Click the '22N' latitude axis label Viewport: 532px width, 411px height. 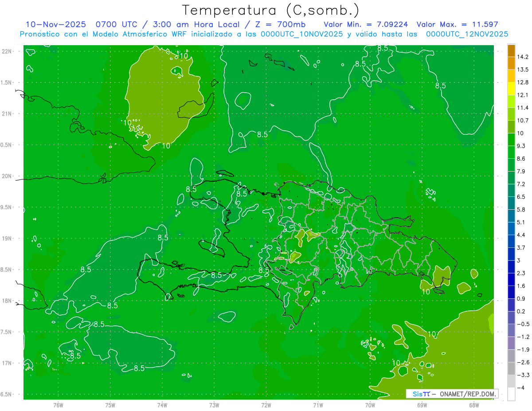[8, 51]
